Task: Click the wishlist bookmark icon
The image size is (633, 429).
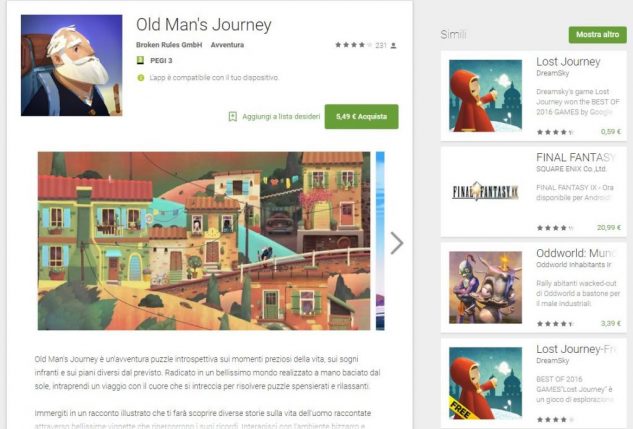Action: pos(233,117)
